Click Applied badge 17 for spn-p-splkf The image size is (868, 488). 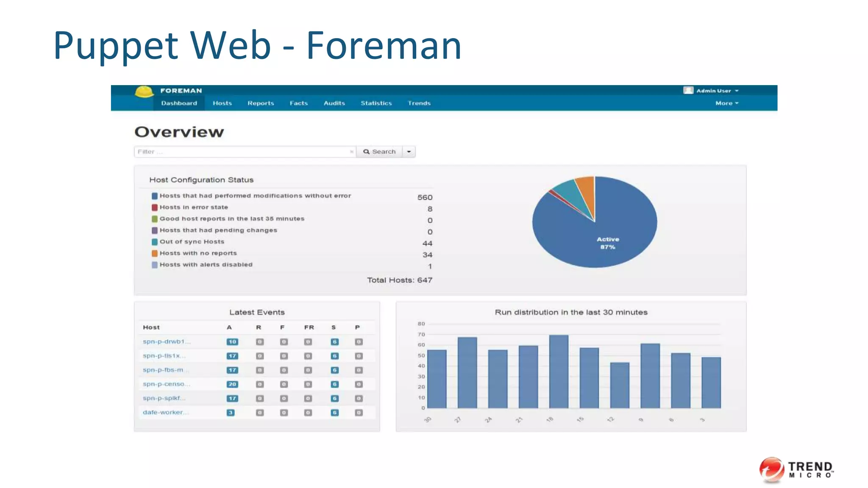click(x=232, y=399)
